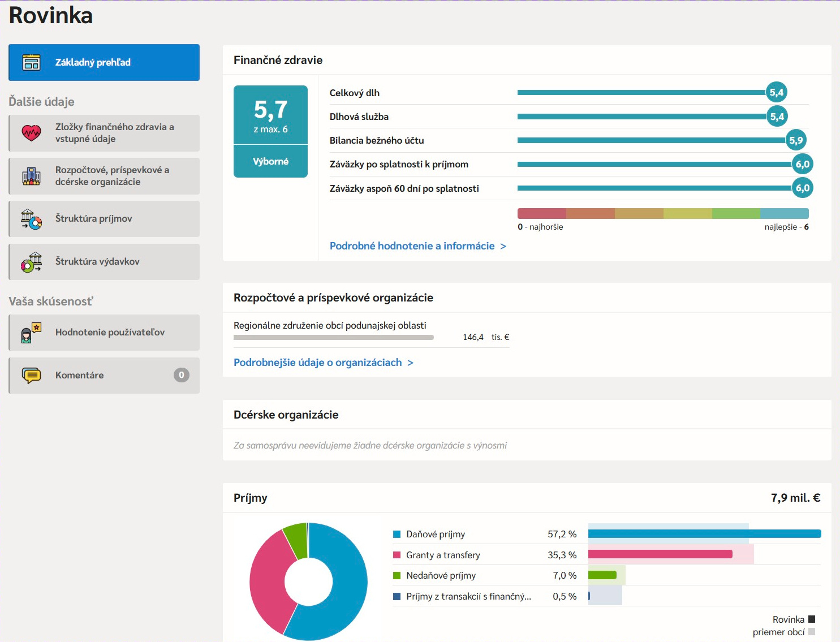Select the Daňové príjmy legend entry
Screen dimensions: 840x642
click(x=435, y=535)
